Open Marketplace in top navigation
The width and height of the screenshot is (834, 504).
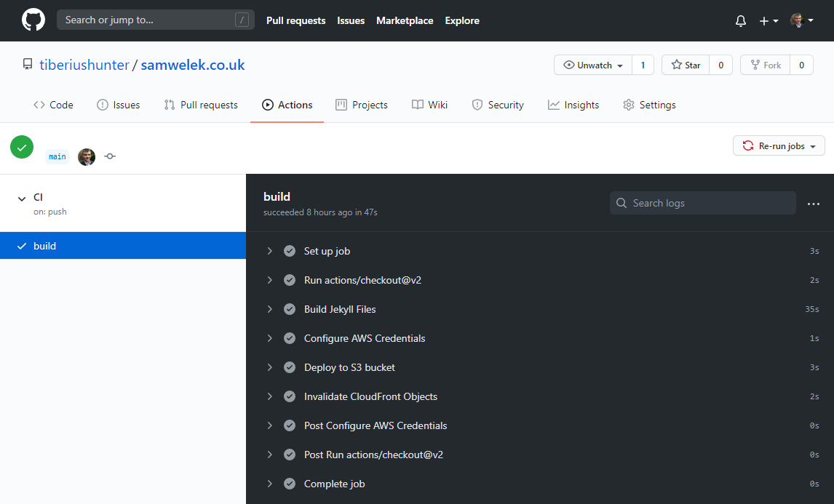404,21
